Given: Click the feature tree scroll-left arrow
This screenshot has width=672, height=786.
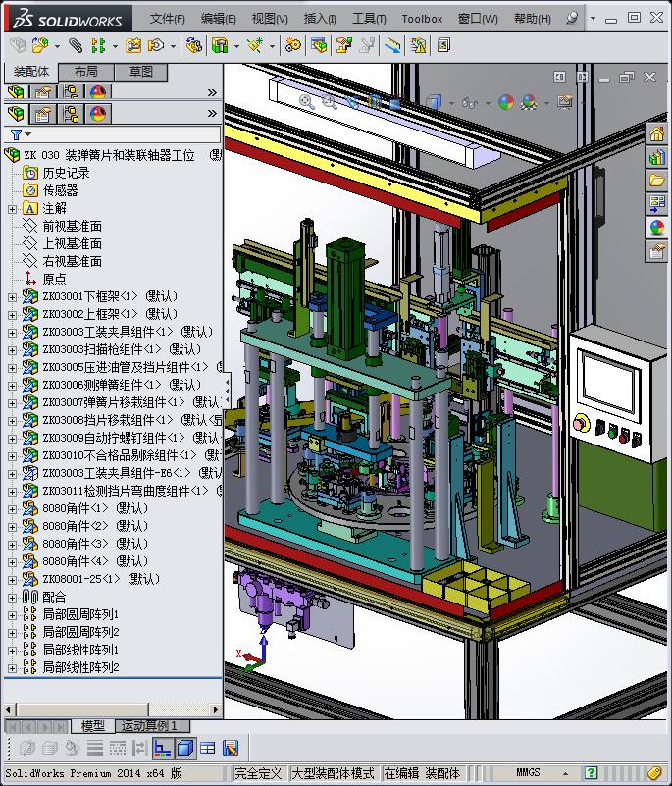Looking at the screenshot, I should [x=8, y=709].
